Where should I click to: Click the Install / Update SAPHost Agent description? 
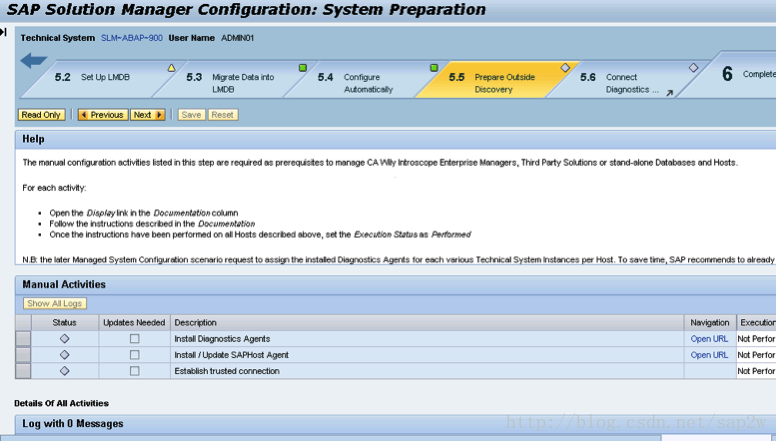(231, 355)
